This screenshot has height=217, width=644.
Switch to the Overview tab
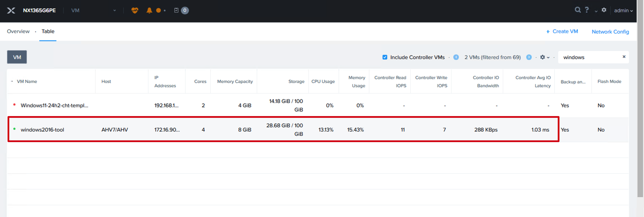(x=18, y=31)
